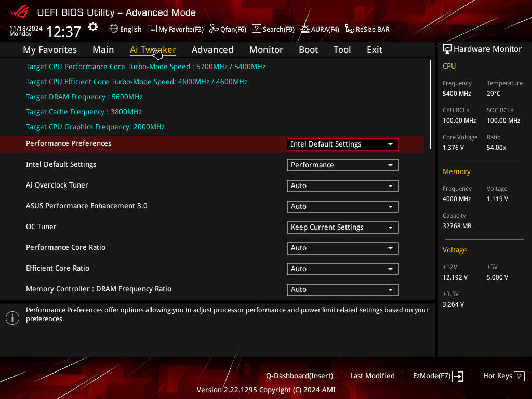Open settings via the gear icon
Viewport: 532px width, 399px height.
92,27
